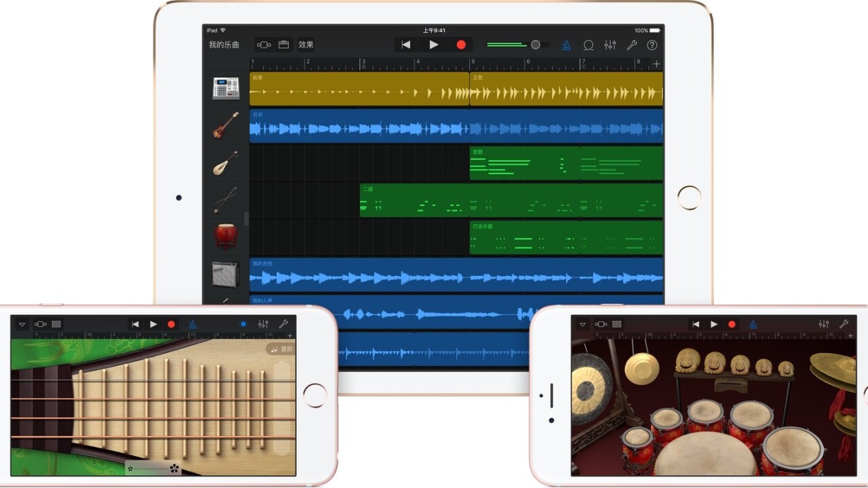Toggle metronome on the right iPhone
This screenshot has height=488, width=868.
point(753,325)
